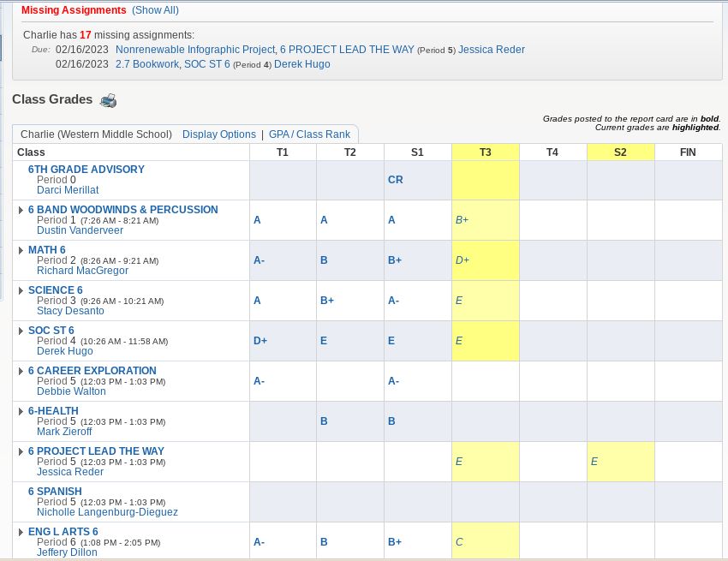Viewport: 728px width, 561px height.
Task: Click the printer icon beside Class Grades
Action: click(x=108, y=101)
